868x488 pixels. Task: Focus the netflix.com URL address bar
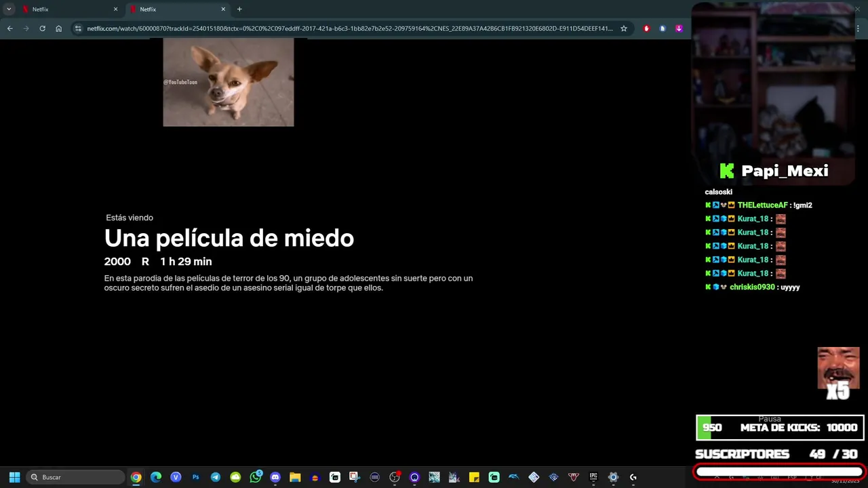tap(349, 28)
